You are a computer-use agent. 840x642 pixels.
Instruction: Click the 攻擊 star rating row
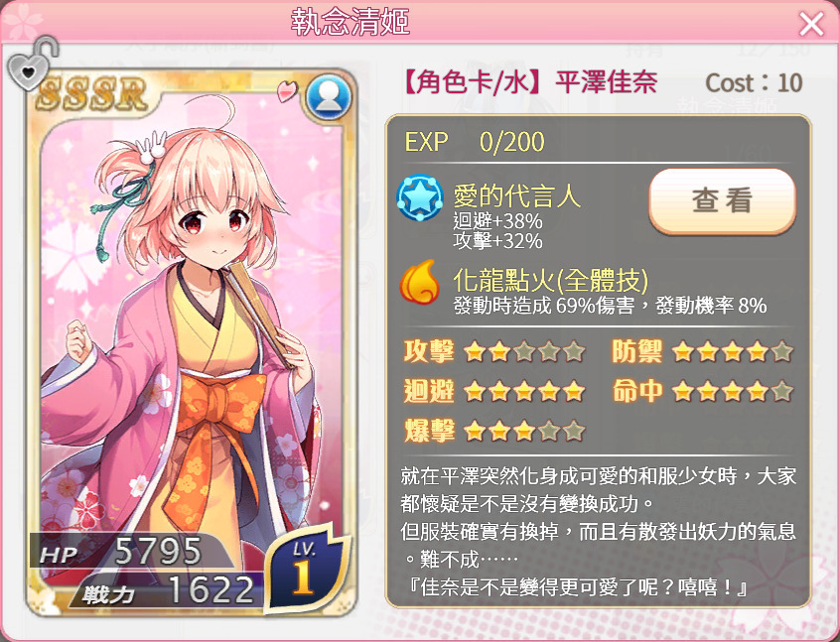[x=493, y=352]
